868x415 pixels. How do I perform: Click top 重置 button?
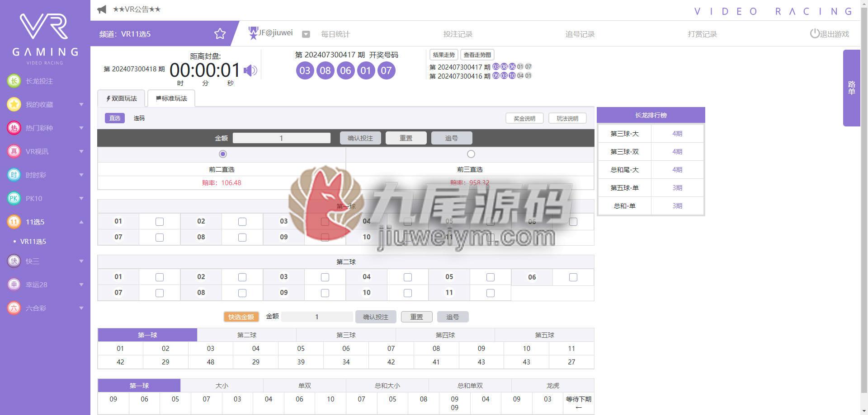click(x=406, y=138)
